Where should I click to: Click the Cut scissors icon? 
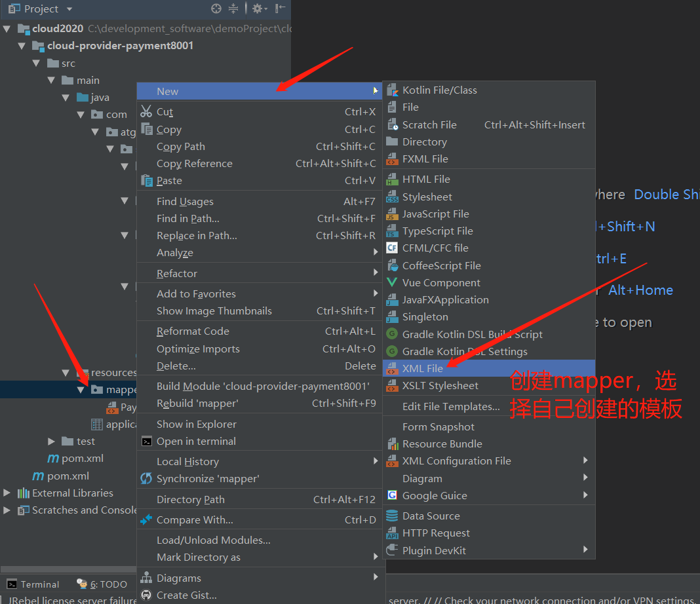[146, 111]
